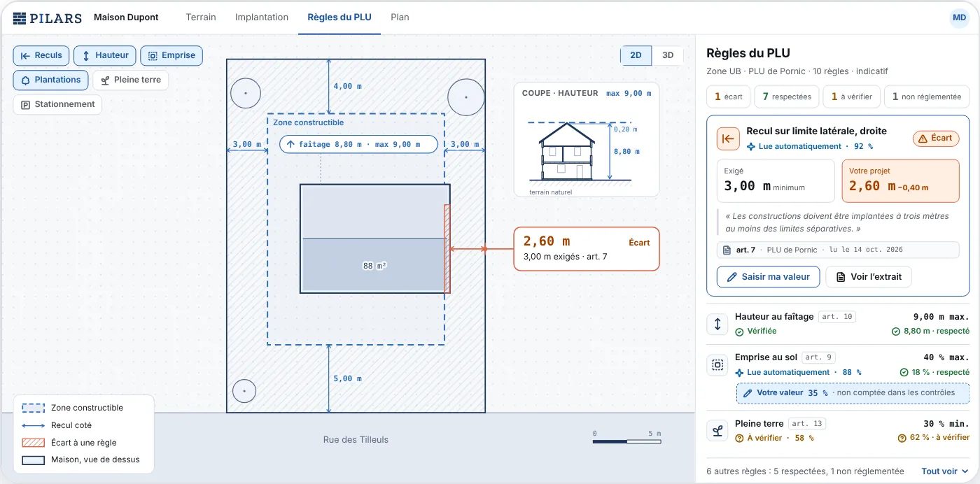Click the Voir l'extrait button
The image size is (980, 484).
coord(869,277)
